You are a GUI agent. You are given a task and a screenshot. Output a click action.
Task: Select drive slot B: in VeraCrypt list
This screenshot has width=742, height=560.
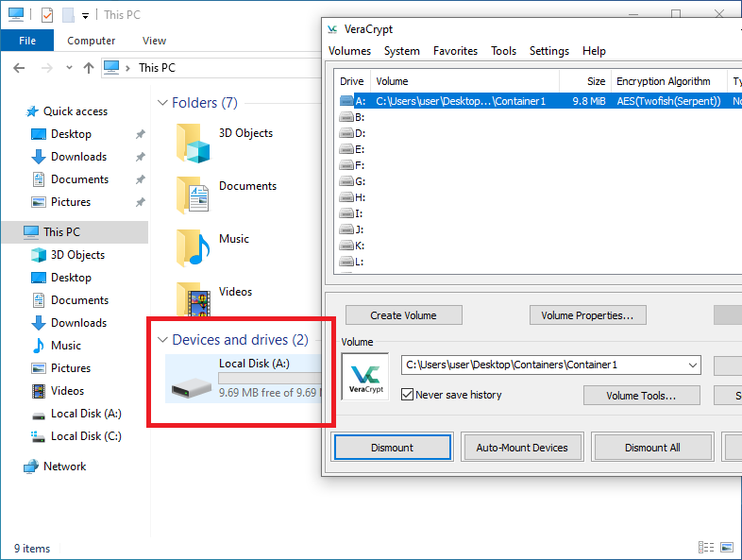(x=352, y=117)
